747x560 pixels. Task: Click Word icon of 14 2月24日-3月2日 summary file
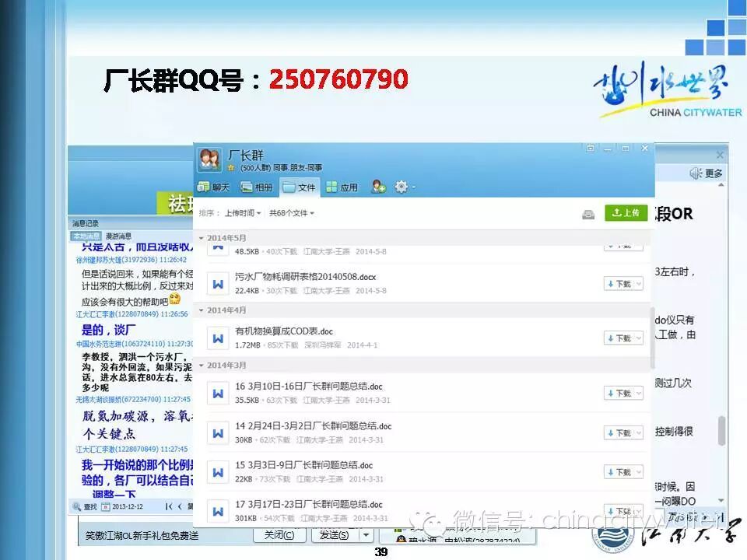click(218, 433)
